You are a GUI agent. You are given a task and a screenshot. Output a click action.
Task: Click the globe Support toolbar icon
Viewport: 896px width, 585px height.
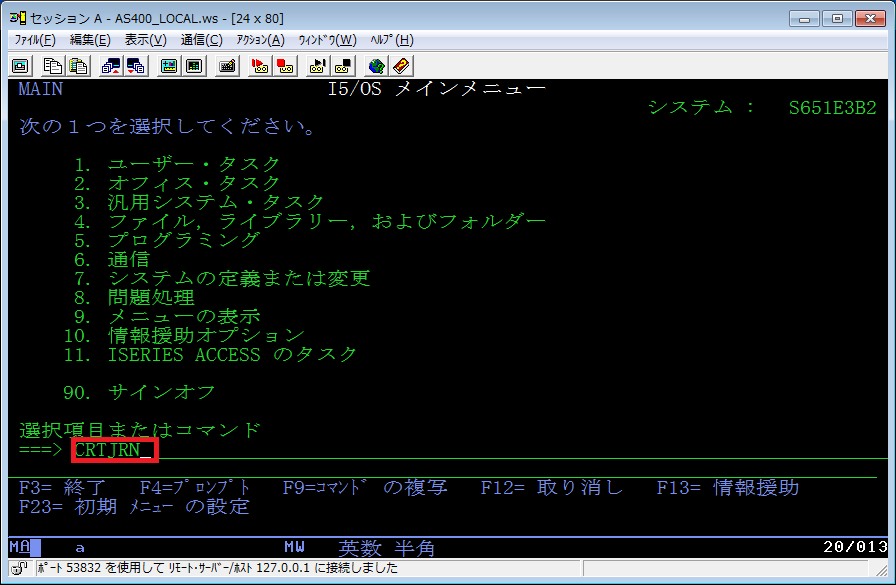click(376, 66)
